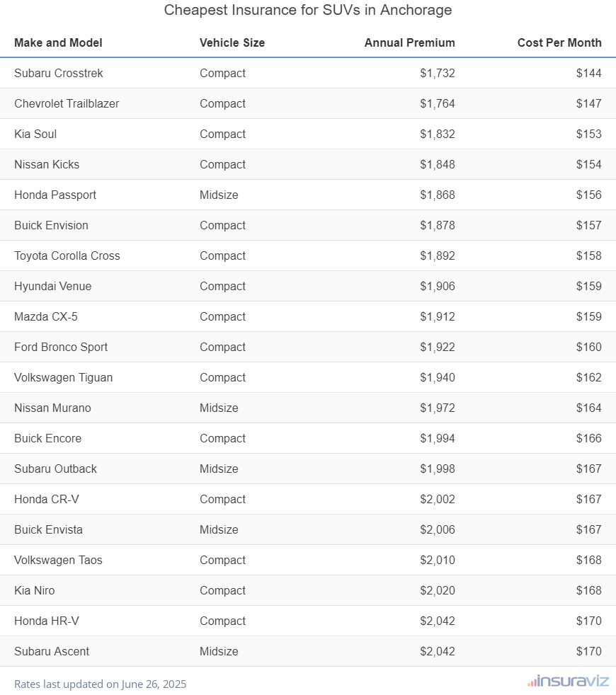
Task: Select Honda CR-V model name
Action: click(47, 499)
